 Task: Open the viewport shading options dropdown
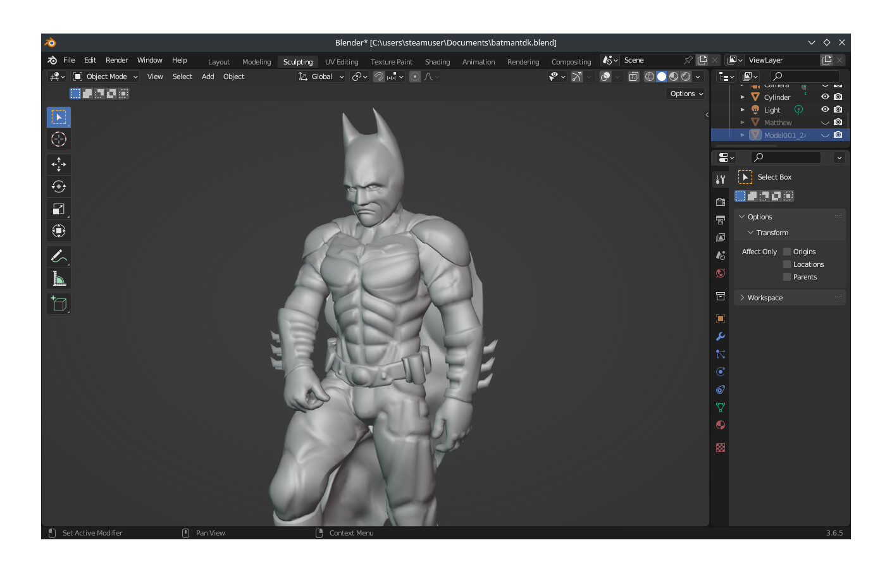tap(698, 77)
